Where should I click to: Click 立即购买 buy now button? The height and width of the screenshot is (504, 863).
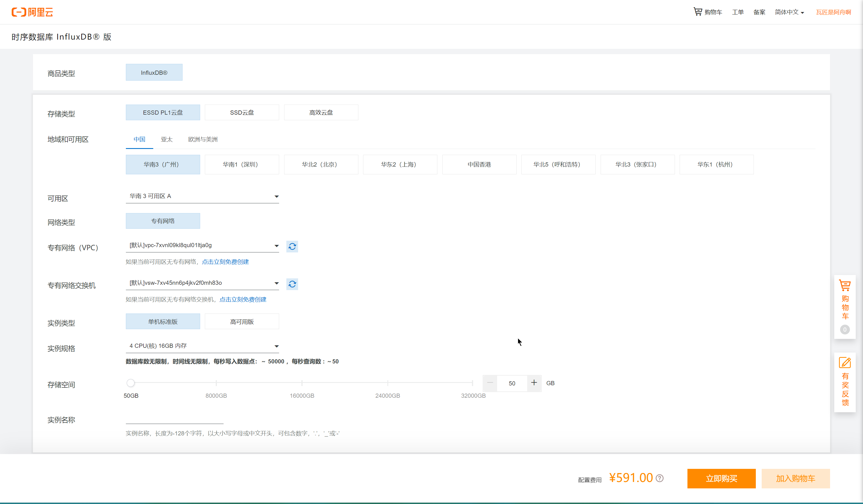[x=721, y=478]
